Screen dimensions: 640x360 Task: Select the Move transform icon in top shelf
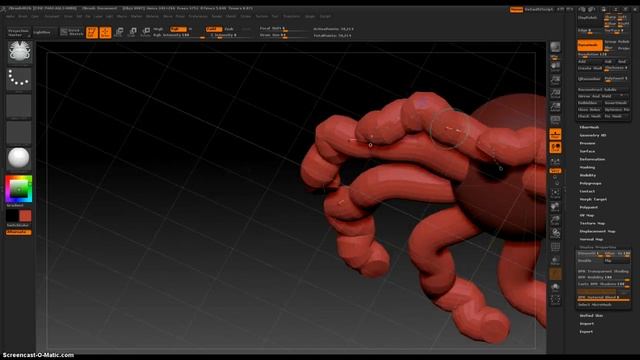pyautogui.click(x=119, y=32)
